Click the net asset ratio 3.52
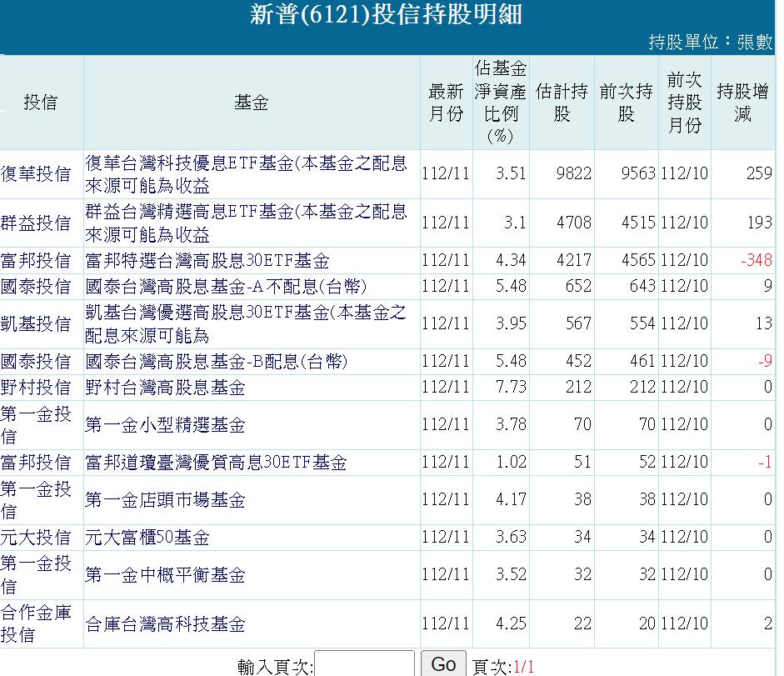Screen dimensions: 784x676 (x=511, y=574)
